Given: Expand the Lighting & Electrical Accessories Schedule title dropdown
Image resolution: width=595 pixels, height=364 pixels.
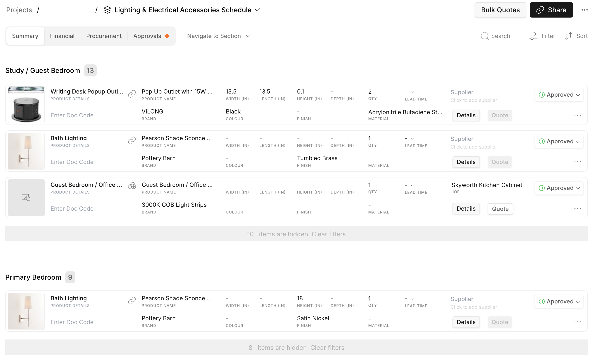Looking at the screenshot, I should pos(257,10).
